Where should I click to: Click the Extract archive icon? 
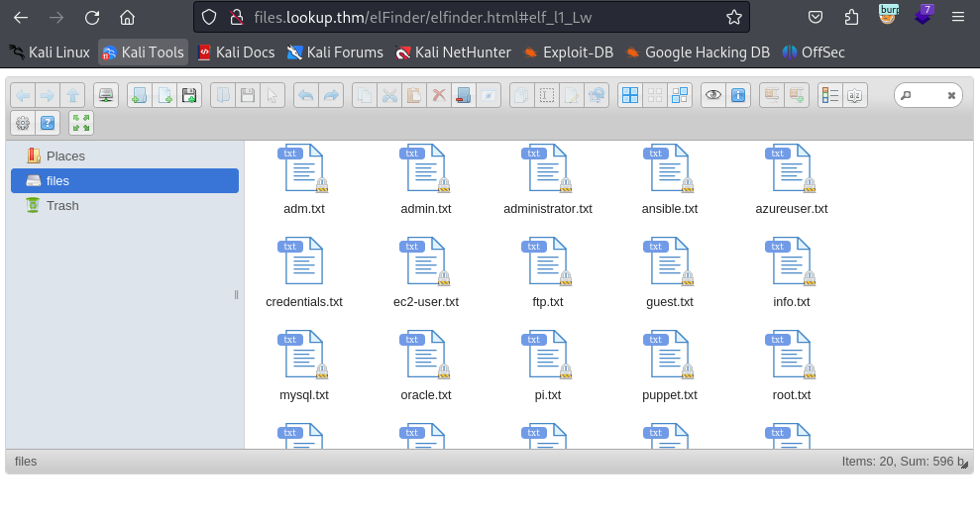coord(772,95)
